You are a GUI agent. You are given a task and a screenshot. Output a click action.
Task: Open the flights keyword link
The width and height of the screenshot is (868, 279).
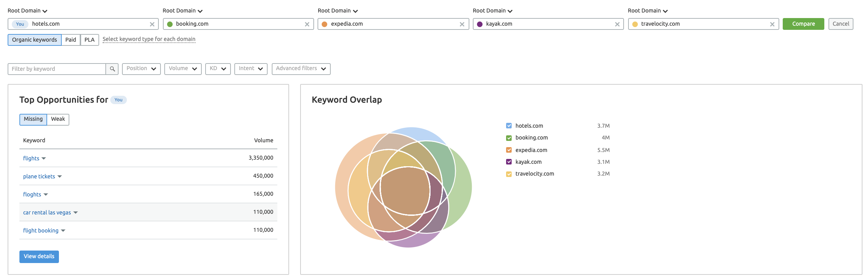pos(31,159)
